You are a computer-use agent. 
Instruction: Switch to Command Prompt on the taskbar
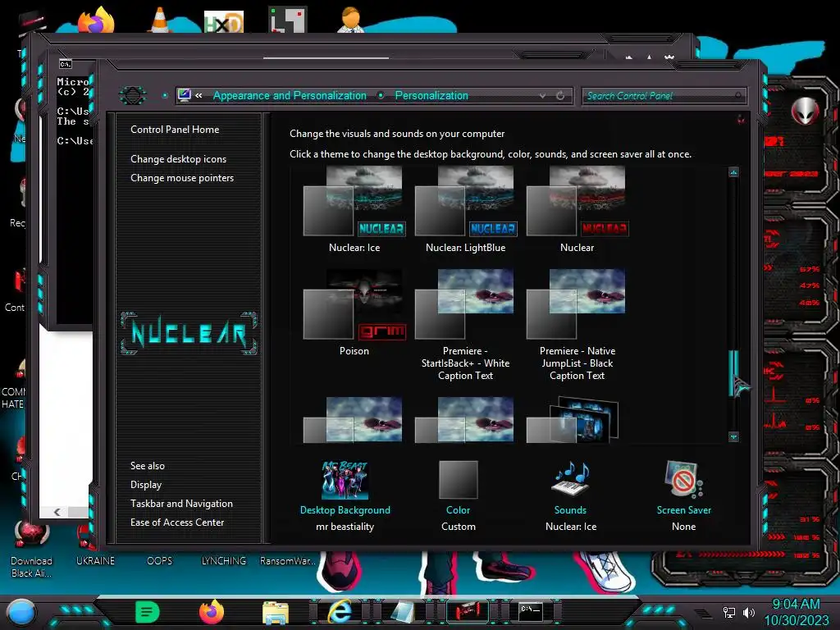tap(531, 611)
